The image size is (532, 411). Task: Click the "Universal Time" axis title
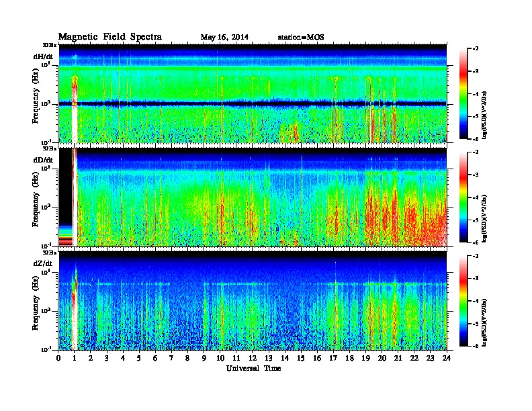(253, 368)
